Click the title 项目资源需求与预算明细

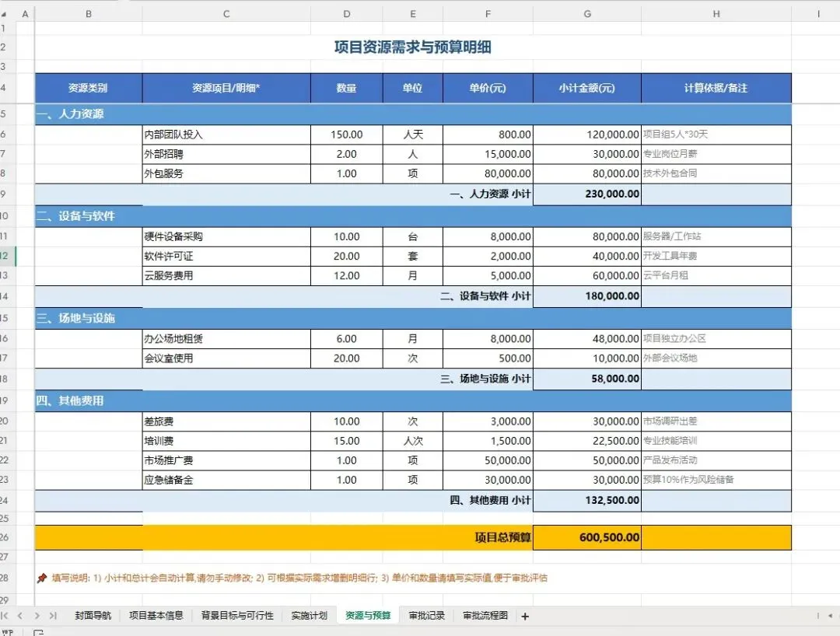[412, 47]
